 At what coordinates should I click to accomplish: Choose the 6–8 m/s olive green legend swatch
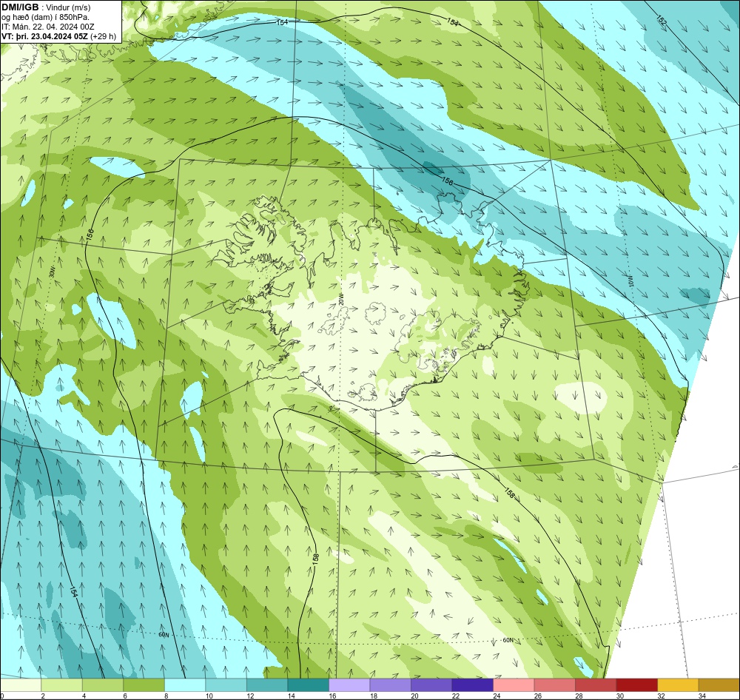[x=144, y=685]
